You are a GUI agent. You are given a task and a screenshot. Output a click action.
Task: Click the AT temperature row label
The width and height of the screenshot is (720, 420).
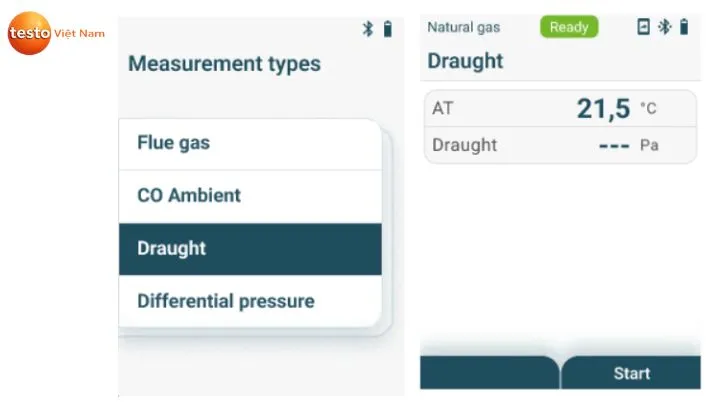click(443, 108)
